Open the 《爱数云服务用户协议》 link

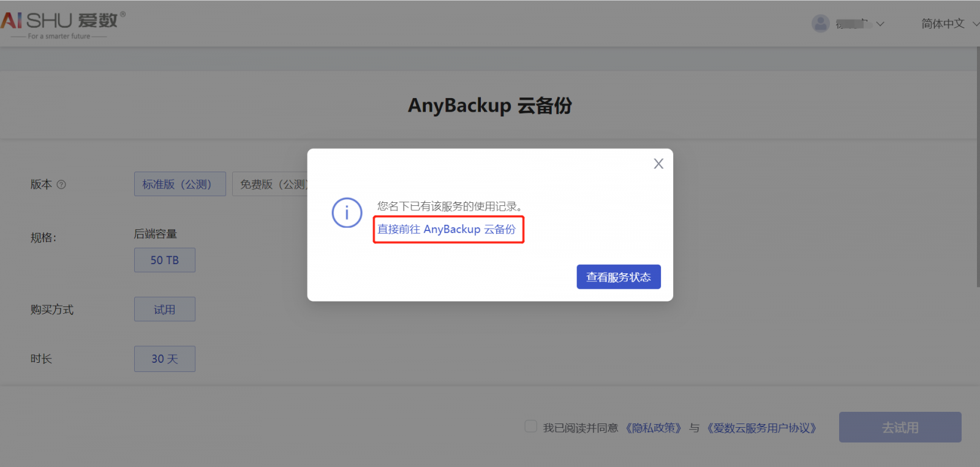tap(762, 428)
